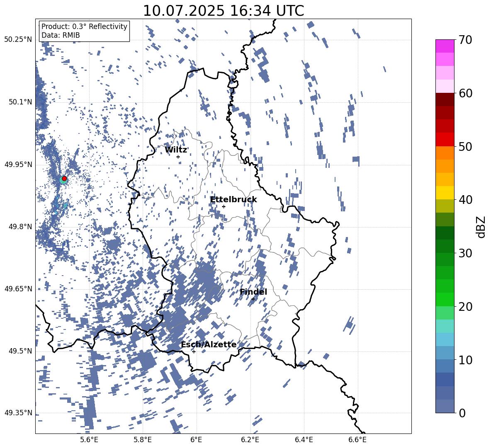This screenshot has width=491, height=448.
Task: Click the turquoise colorbar segment below 20
Action: click(445, 326)
